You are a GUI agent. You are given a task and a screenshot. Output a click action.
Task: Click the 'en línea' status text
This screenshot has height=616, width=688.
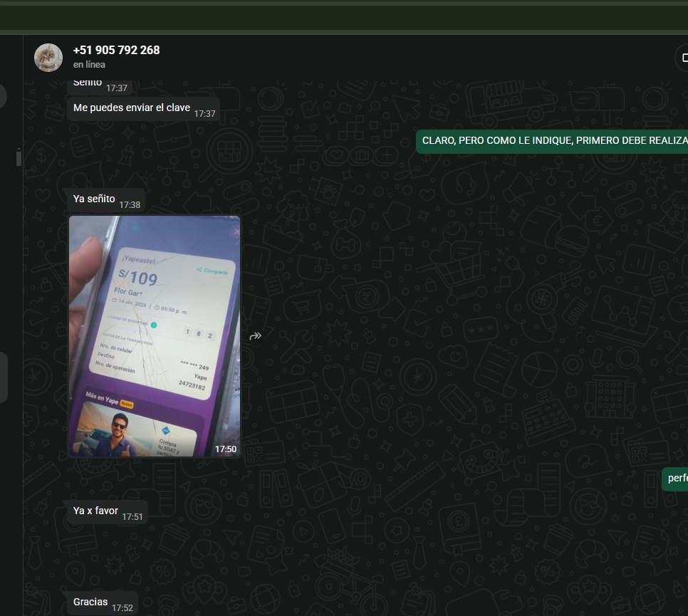pos(89,65)
